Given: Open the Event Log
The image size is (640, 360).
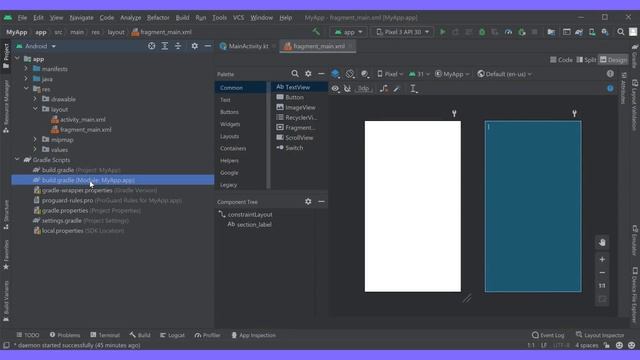Looking at the screenshot, I should [x=548, y=335].
